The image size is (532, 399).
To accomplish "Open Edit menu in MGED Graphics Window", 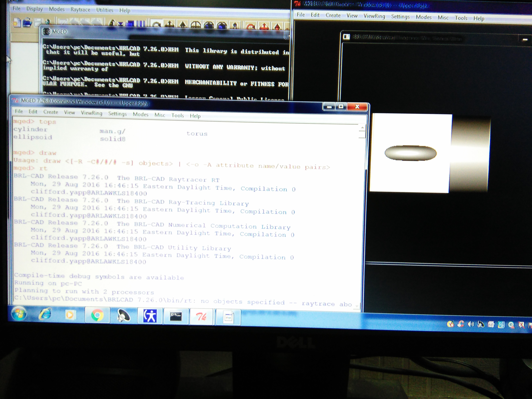I will pyautogui.click(x=315, y=15).
